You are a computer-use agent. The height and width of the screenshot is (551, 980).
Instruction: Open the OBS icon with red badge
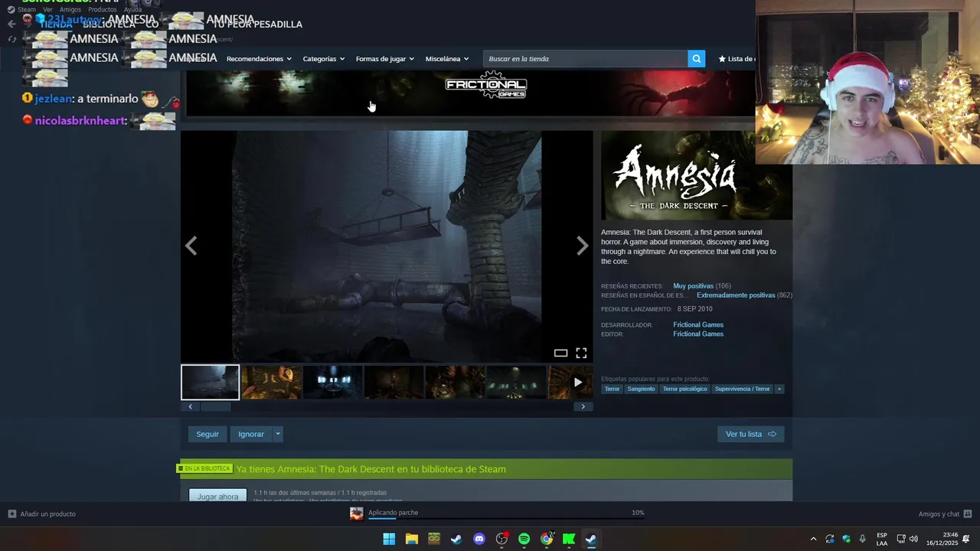tap(501, 539)
